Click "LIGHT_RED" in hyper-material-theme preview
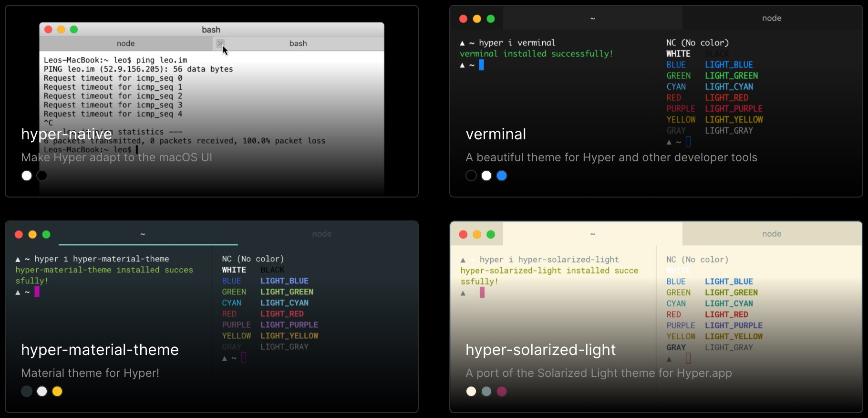Screen dimensions: 868x418 pyautogui.click(x=282, y=314)
